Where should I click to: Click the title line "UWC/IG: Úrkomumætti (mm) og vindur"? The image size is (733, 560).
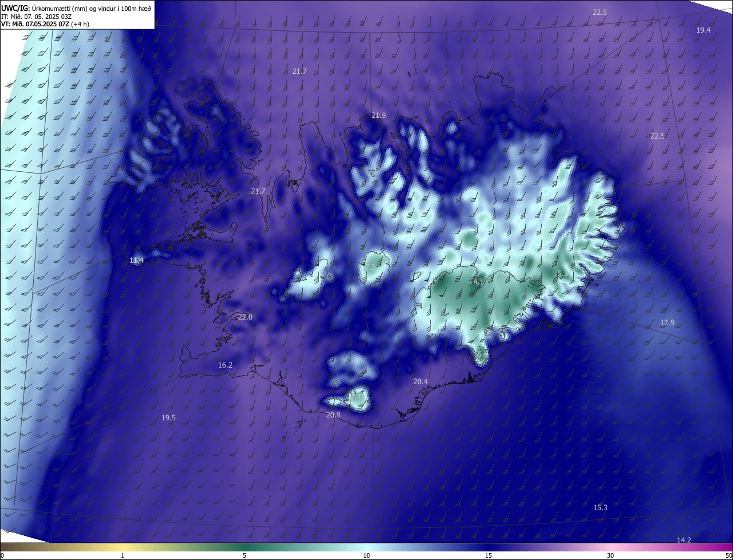point(76,8)
